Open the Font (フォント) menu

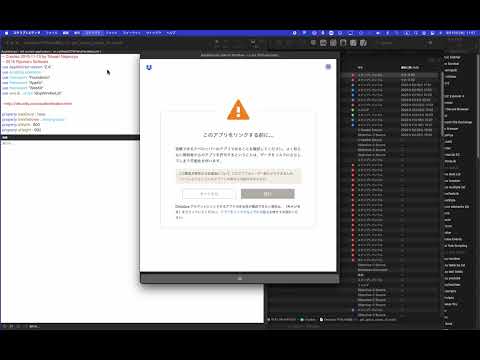112,33
